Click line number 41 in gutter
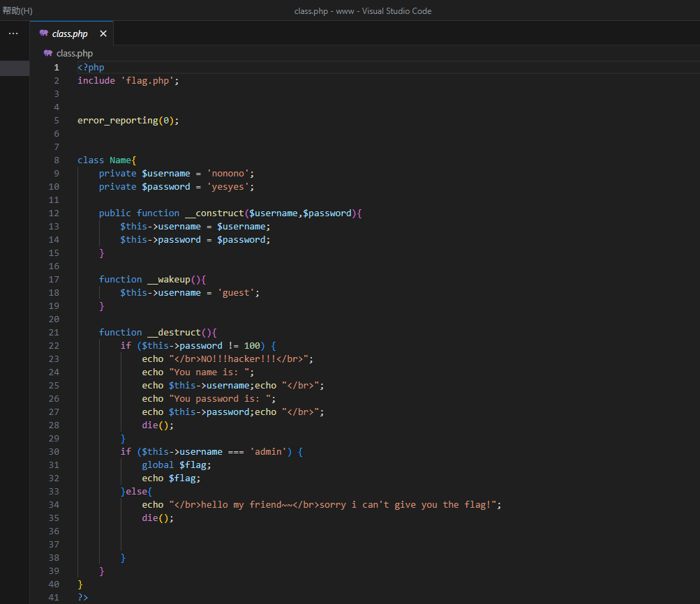700x604 pixels. point(54,597)
